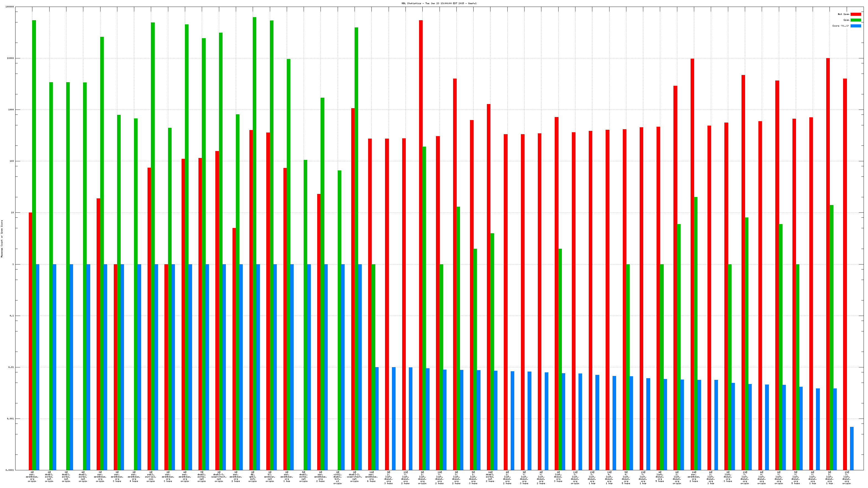Click the red Not Spam legend swatch
The image size is (868, 488).
coord(855,14)
